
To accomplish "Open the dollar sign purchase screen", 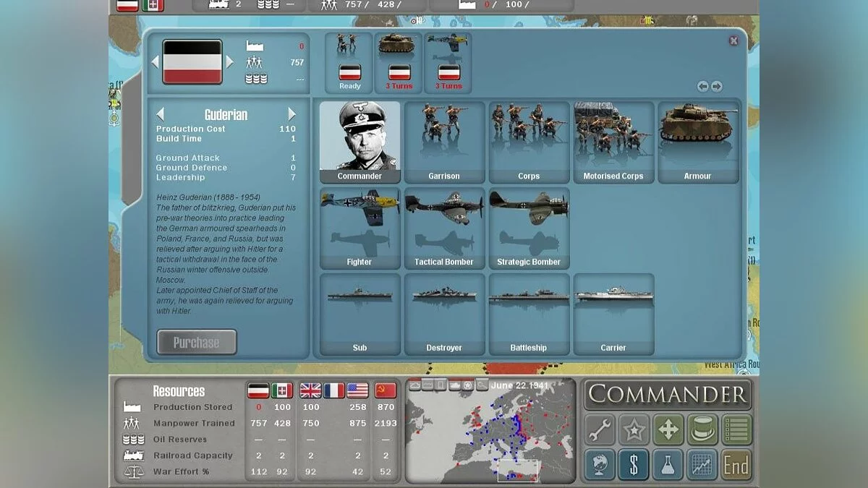I will (634, 465).
